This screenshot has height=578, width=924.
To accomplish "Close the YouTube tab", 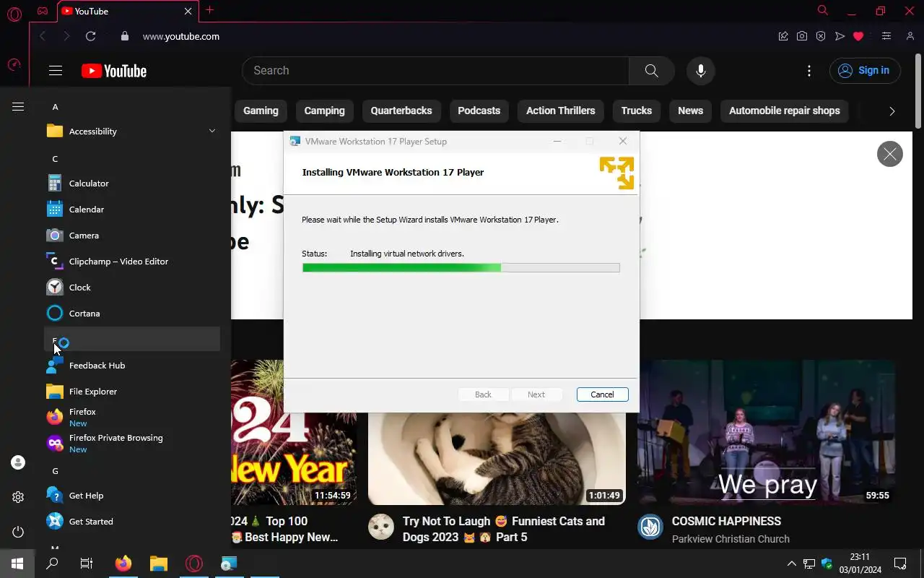I will [x=188, y=11].
